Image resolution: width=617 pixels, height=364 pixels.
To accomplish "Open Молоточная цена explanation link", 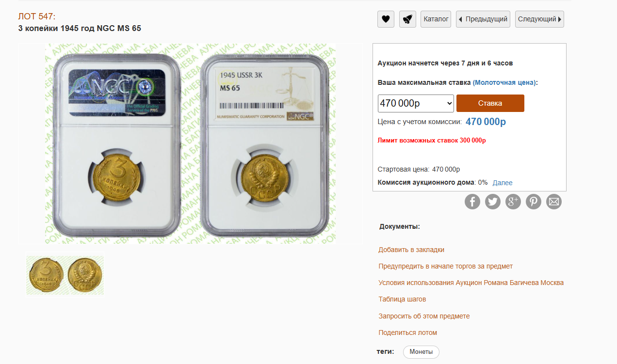I will 504,82.
